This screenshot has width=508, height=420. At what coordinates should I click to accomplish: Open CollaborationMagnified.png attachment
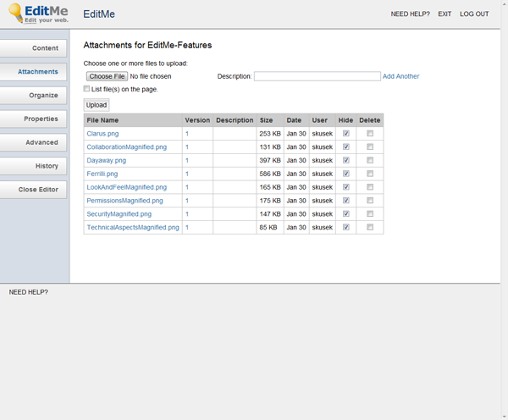coord(127,147)
